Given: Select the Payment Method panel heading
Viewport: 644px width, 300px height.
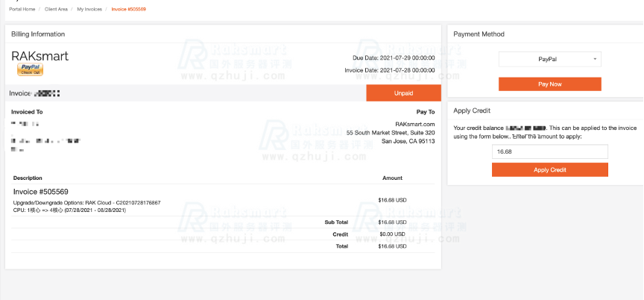Looking at the screenshot, I should pos(479,34).
